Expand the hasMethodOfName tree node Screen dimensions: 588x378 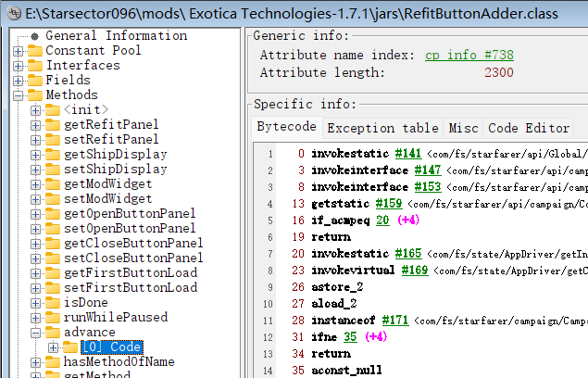36,362
